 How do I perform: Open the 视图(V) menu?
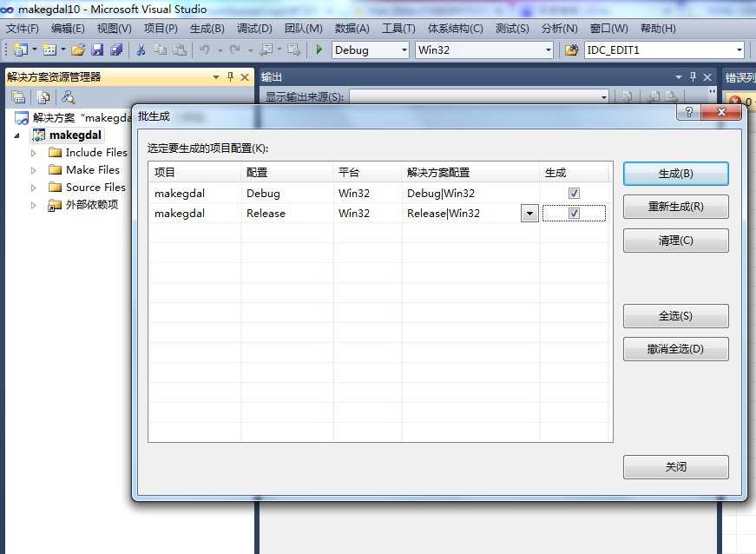pyautogui.click(x=115, y=29)
